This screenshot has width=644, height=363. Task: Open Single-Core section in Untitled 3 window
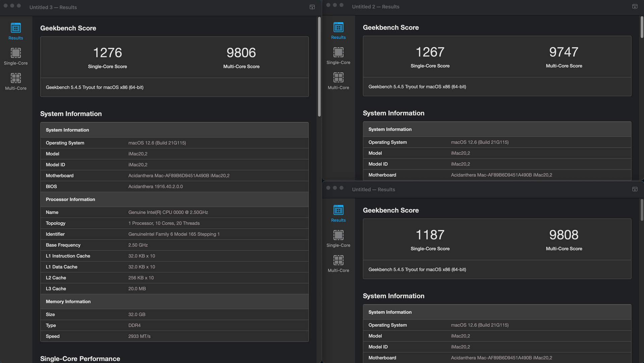(x=16, y=56)
